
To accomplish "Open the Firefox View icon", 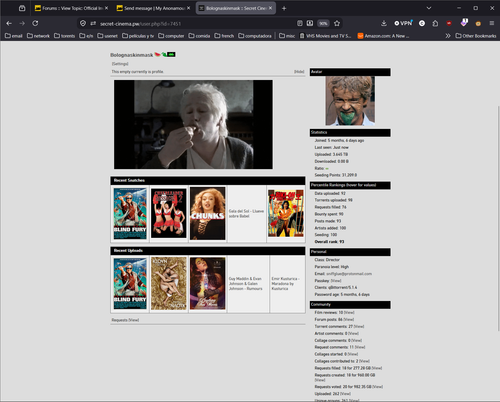I will [22, 8].
